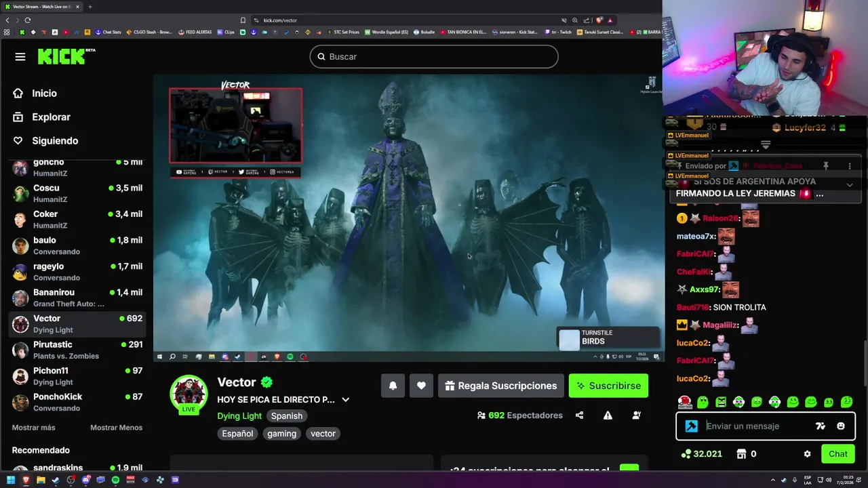Viewport: 868px width, 488px height.
Task: Collapse the leaderboard handle atop chat
Action: (766, 145)
